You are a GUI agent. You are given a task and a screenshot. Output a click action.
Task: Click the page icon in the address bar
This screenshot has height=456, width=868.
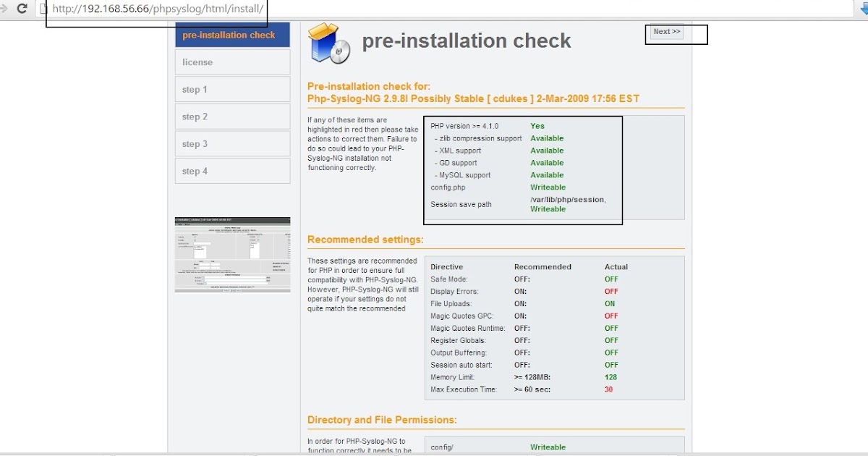(42, 9)
